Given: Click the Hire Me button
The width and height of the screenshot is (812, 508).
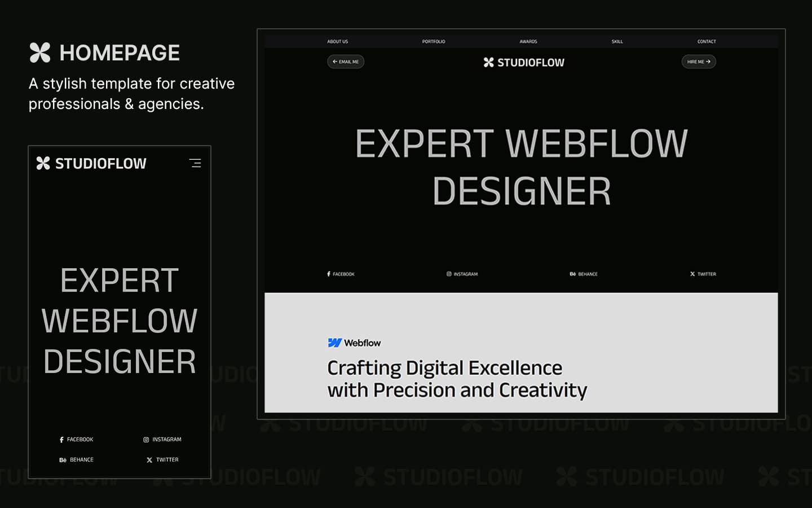Looking at the screenshot, I should [x=699, y=62].
